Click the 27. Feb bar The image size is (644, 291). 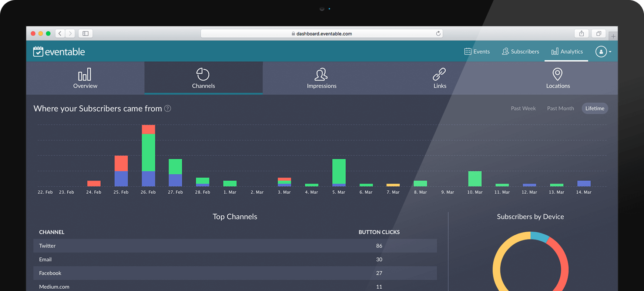point(175,173)
